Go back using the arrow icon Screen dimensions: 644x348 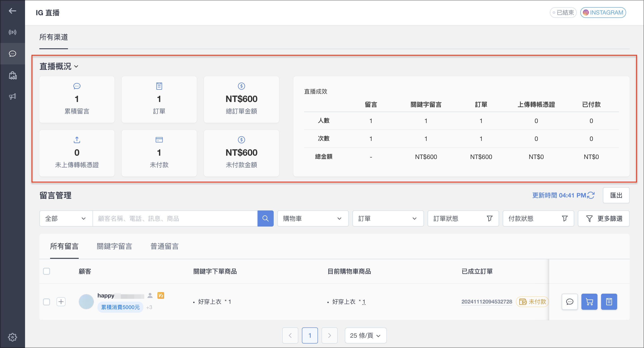click(13, 11)
